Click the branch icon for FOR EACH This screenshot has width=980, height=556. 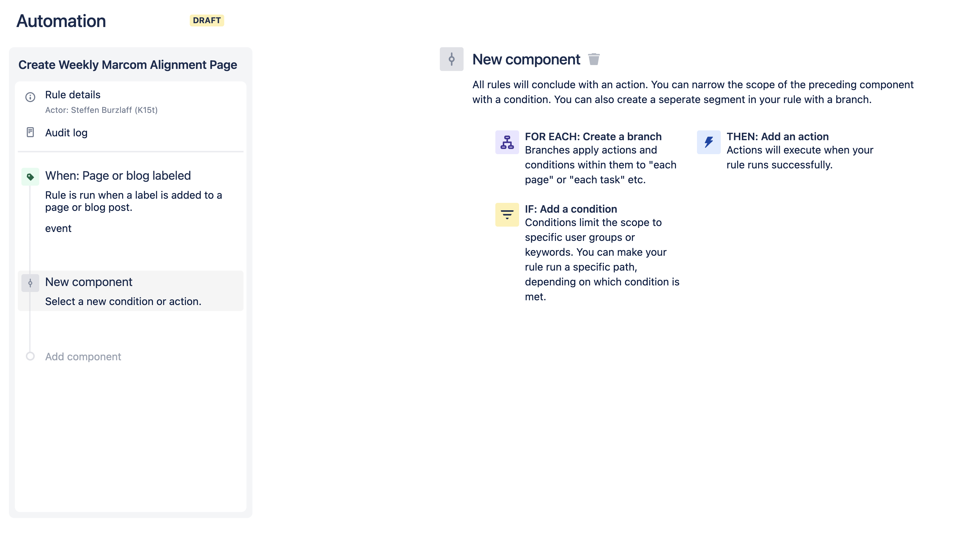tap(507, 142)
